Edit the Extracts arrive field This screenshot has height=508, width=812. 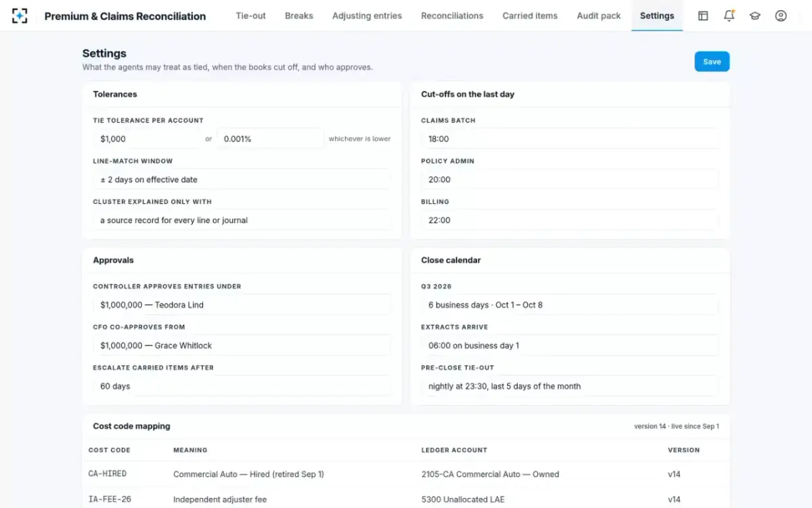click(x=570, y=345)
